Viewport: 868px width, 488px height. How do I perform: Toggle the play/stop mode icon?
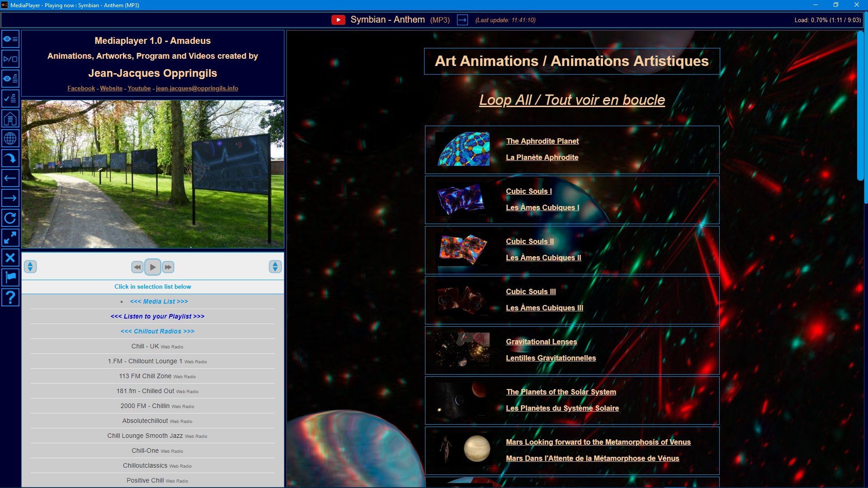(10, 59)
